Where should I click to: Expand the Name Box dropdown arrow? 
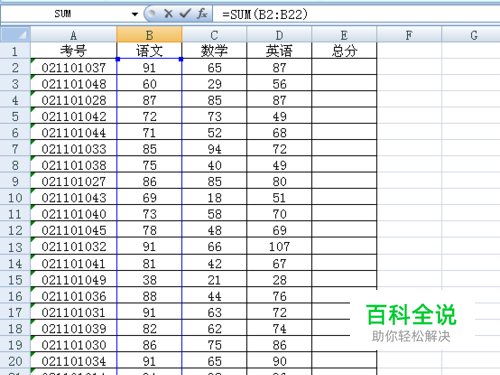(x=135, y=14)
